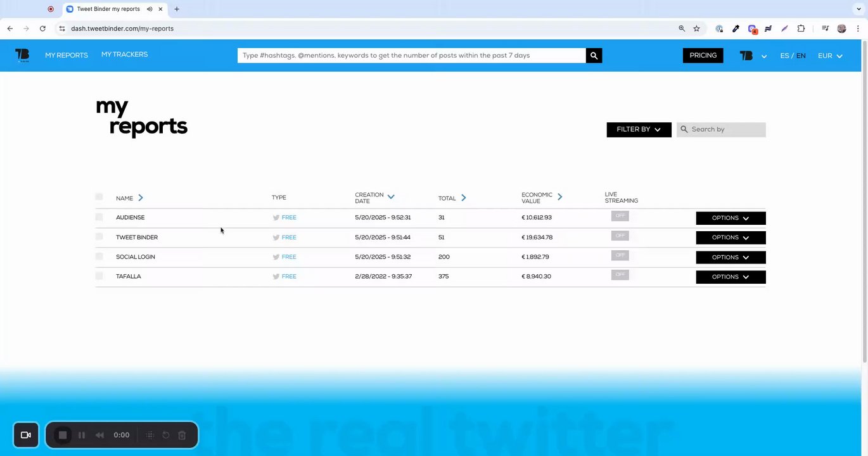
Task: Click the circular lock extension icon
Action: pos(719,28)
